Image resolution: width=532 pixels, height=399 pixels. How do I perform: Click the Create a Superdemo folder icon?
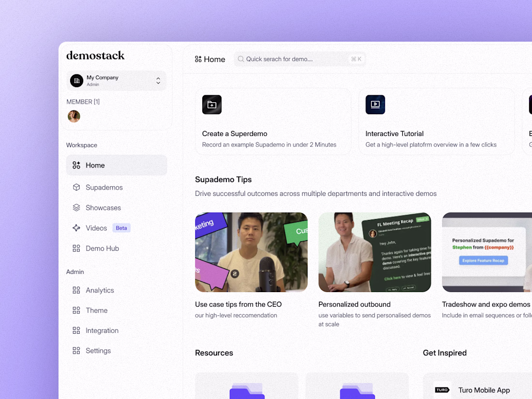point(212,104)
